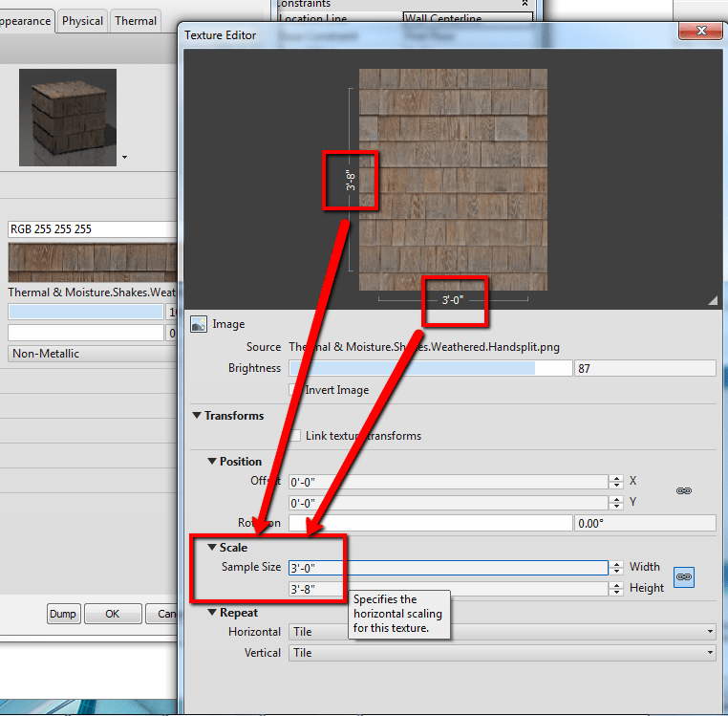Click the wood shake image strip thumbnail
Screen dimensions: 728x716
pyautogui.click(x=93, y=262)
